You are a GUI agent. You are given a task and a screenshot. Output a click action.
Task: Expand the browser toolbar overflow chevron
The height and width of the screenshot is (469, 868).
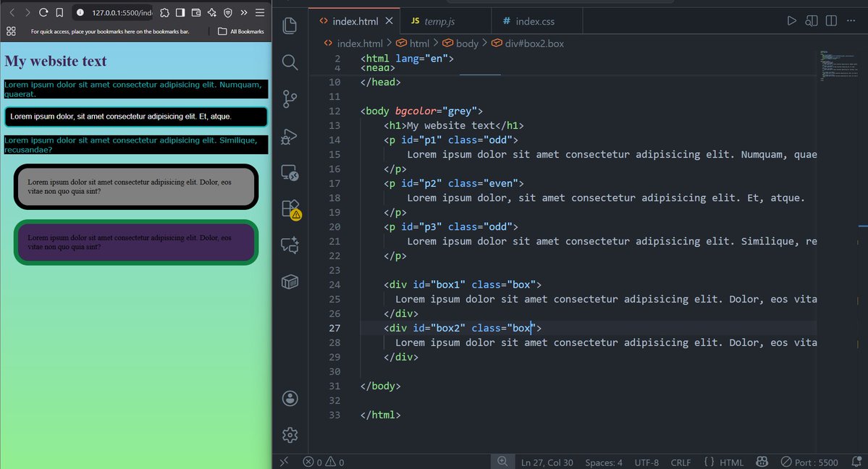click(x=245, y=12)
